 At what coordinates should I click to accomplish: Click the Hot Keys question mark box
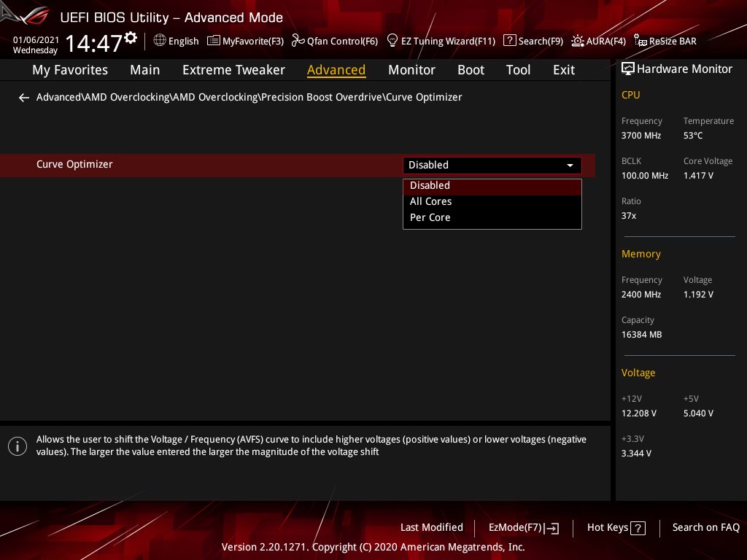[638, 528]
